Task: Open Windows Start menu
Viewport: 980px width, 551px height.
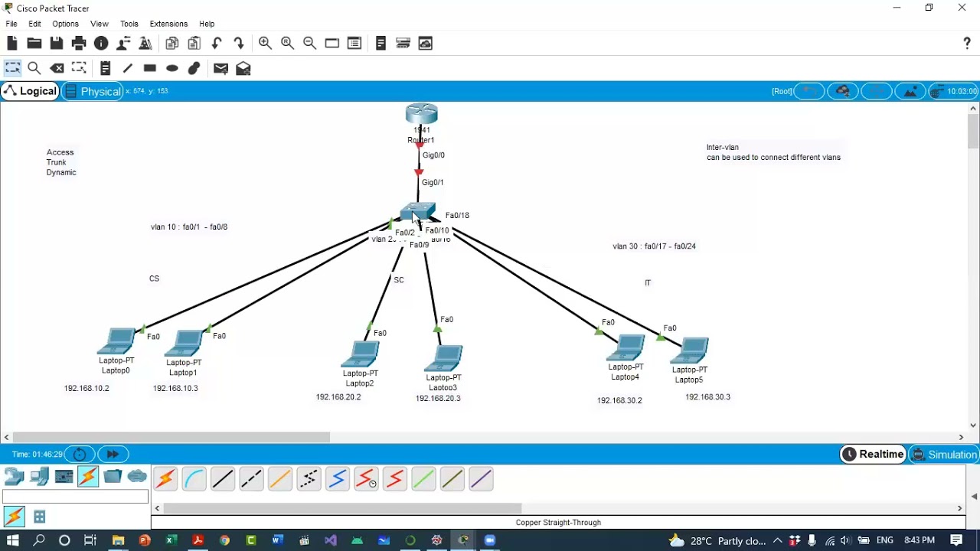Action: click(12, 540)
